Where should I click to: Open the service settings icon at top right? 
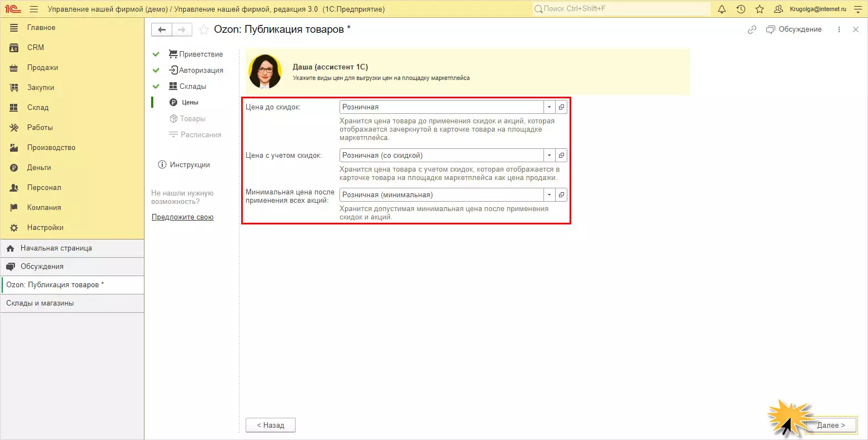click(857, 9)
